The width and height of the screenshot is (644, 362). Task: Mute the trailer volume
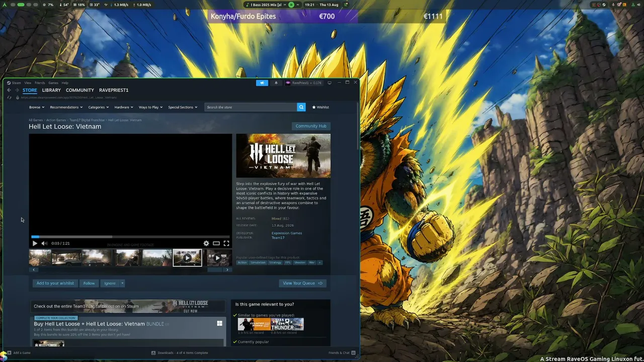[x=44, y=243]
